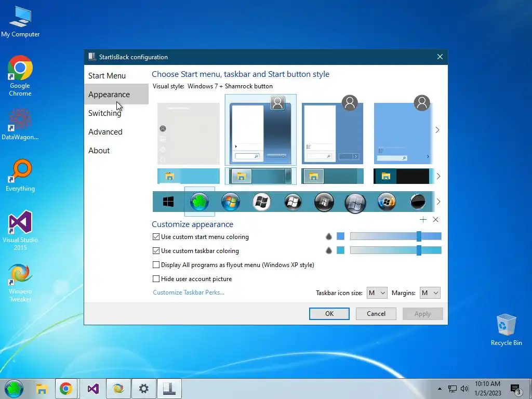Add a custom start button image with plus

[x=423, y=220]
